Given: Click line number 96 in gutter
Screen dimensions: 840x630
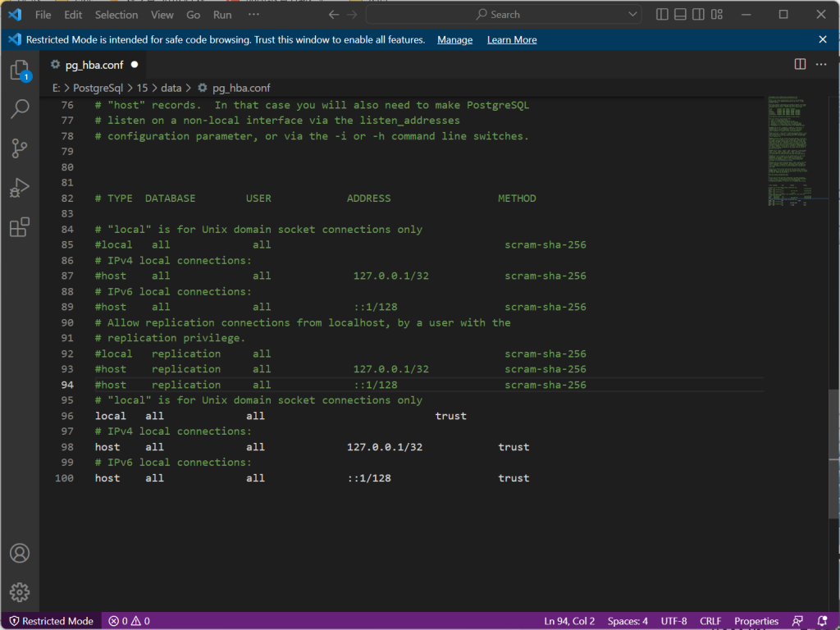Looking at the screenshot, I should tap(67, 416).
